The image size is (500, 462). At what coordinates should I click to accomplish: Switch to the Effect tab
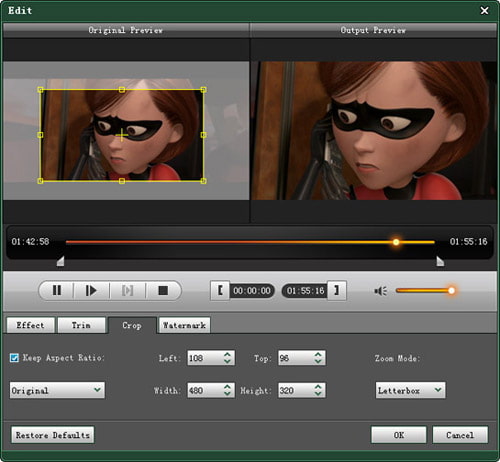pos(30,325)
